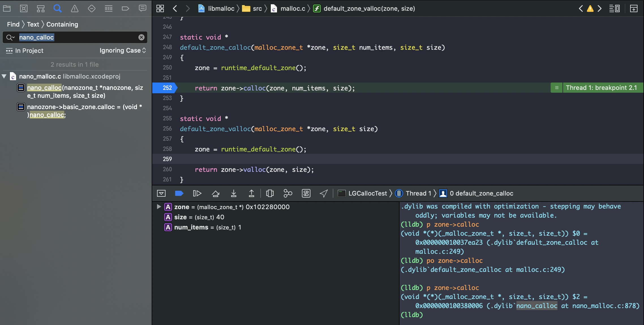Screen dimensions: 644x325
Task: Select the Issue navigator warning icon
Action: tap(75, 8)
